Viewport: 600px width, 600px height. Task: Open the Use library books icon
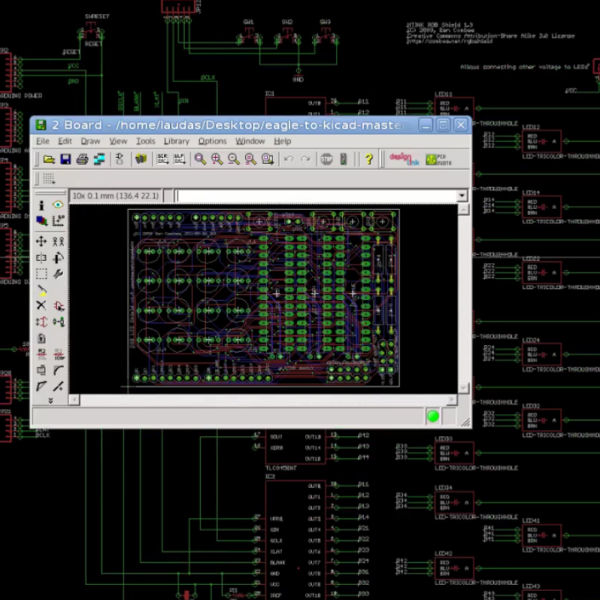tap(141, 159)
